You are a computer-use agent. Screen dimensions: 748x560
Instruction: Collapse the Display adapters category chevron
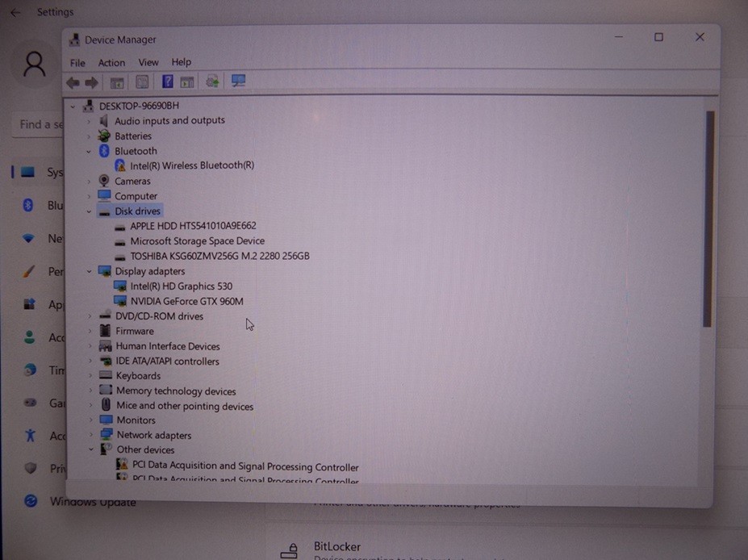(x=90, y=271)
